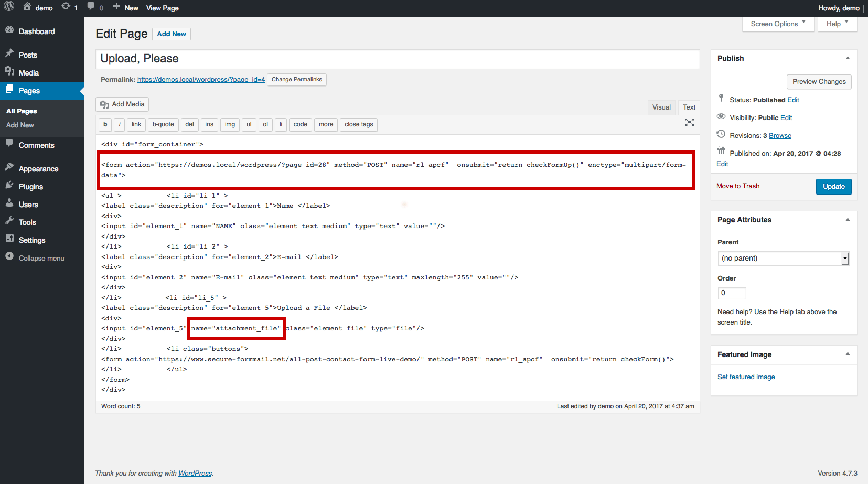Viewport: 868px width, 484px height.
Task: Insert italic tag with i button
Action: [x=120, y=124]
